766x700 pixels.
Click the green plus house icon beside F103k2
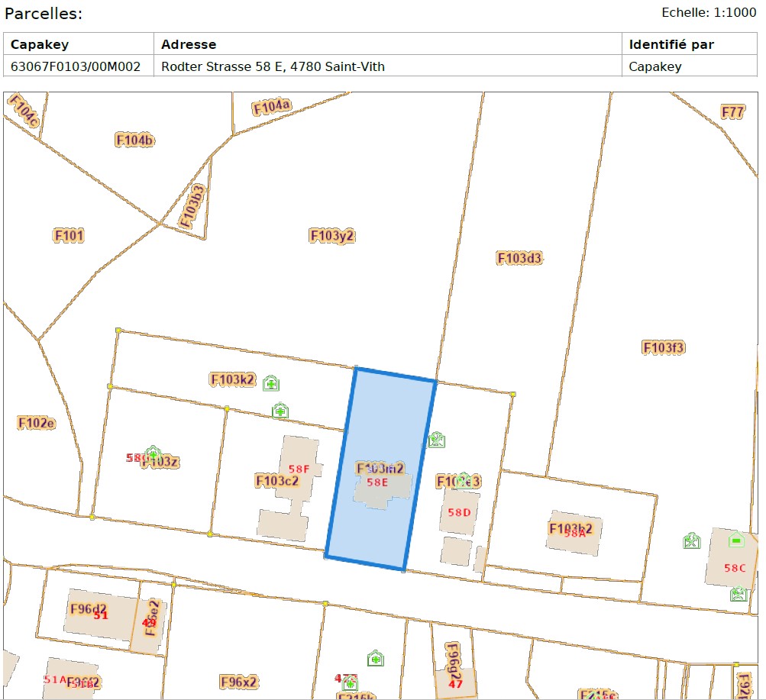click(x=270, y=383)
